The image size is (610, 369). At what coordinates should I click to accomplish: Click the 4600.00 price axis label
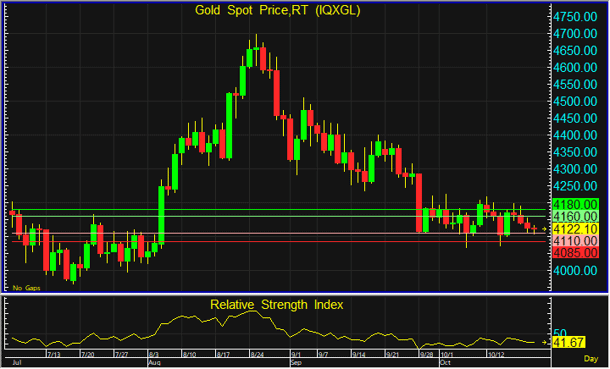pos(575,68)
